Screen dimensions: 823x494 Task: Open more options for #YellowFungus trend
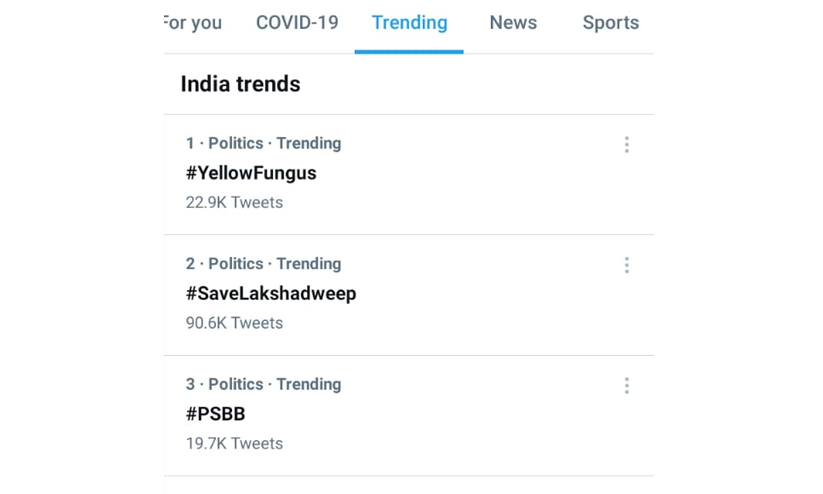tap(627, 145)
